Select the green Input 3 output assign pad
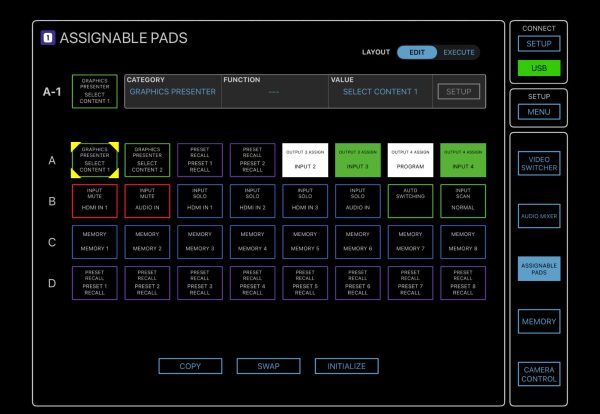The height and width of the screenshot is (414, 600). [x=358, y=159]
